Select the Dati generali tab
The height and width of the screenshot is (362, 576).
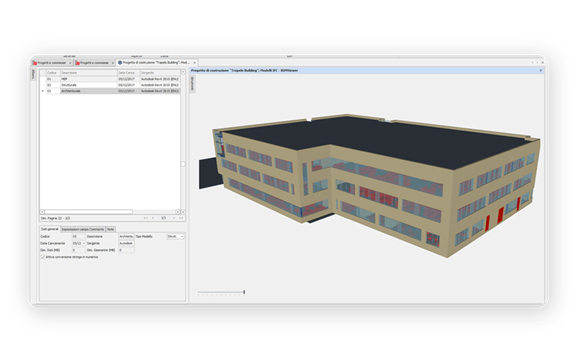[50, 229]
